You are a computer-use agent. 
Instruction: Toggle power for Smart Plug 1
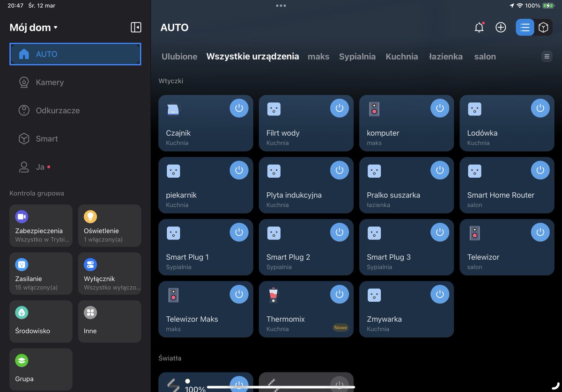coord(239,232)
